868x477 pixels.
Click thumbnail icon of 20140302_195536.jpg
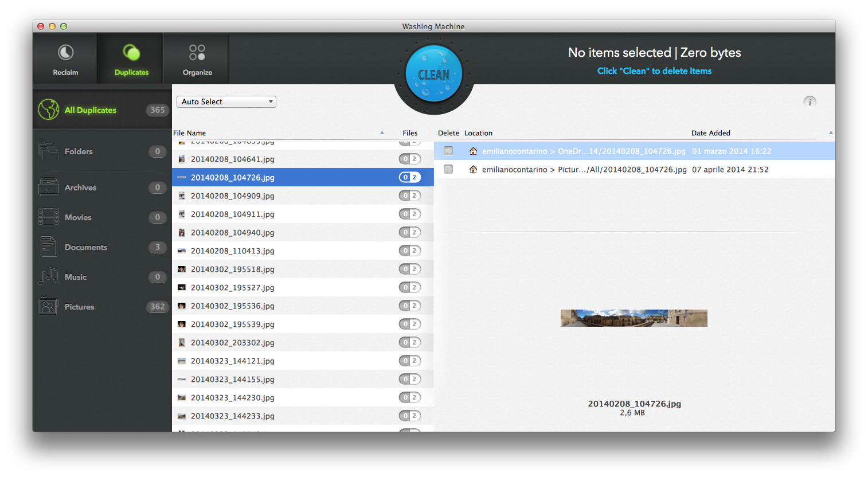(182, 306)
